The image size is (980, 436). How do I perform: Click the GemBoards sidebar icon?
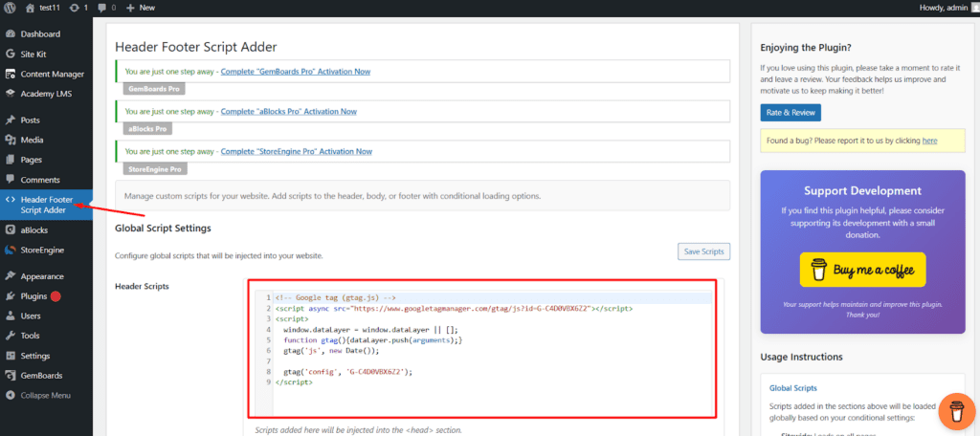pyautogui.click(x=10, y=376)
